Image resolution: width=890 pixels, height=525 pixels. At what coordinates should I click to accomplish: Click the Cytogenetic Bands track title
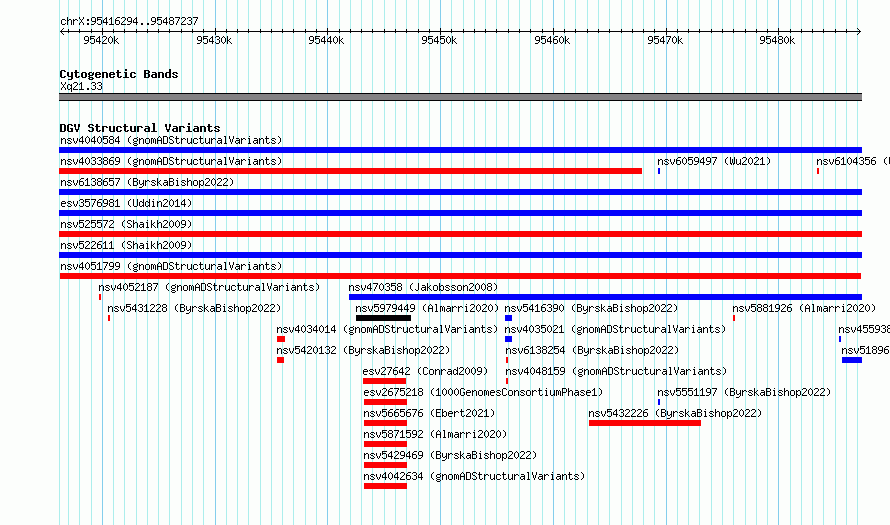[119, 74]
